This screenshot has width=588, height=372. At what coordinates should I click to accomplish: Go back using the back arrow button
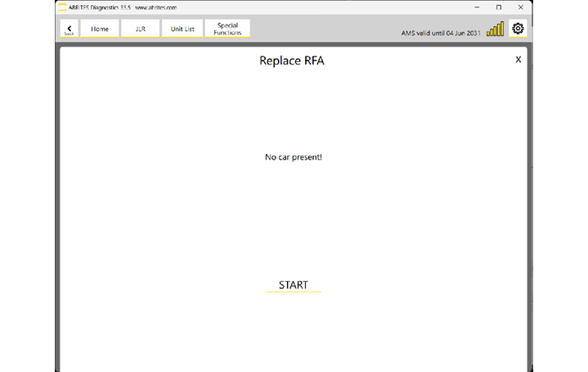point(70,29)
